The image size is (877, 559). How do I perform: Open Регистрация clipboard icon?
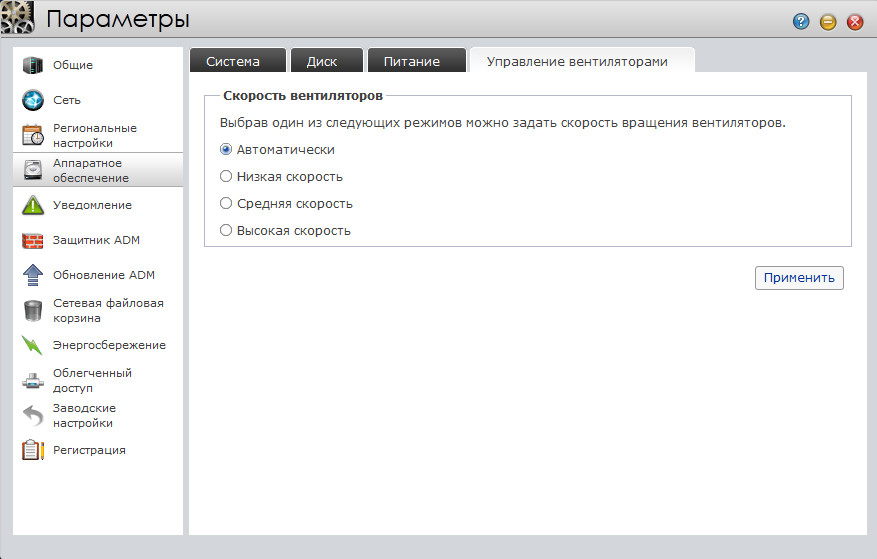(33, 451)
